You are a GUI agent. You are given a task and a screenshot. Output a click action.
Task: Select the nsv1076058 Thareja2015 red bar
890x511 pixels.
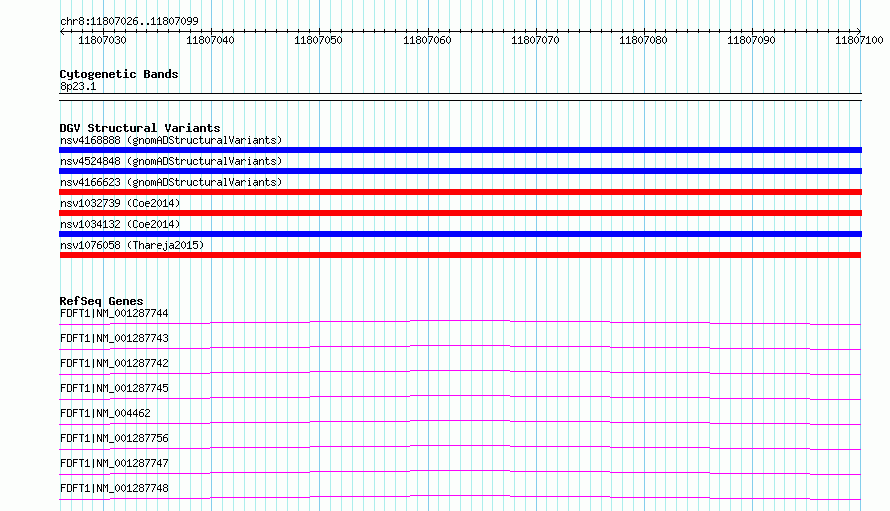460,255
